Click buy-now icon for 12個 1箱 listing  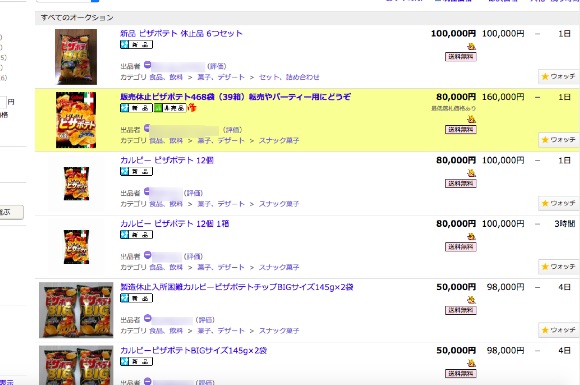click(471, 237)
